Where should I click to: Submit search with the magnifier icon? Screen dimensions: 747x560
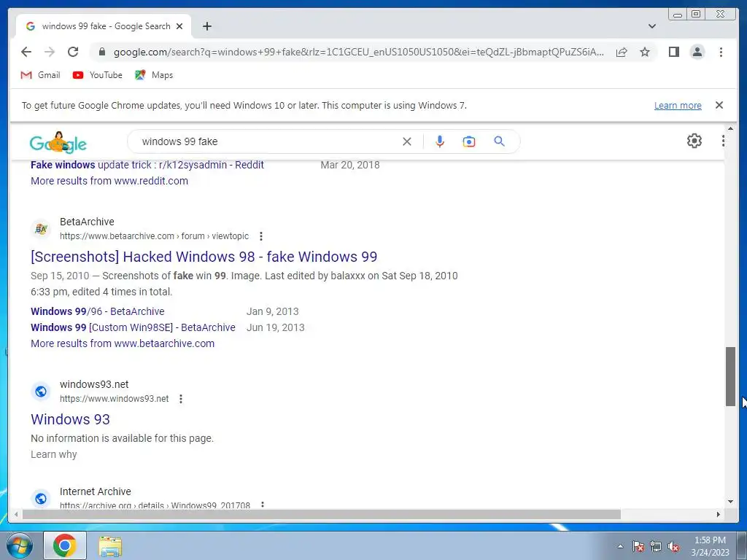[499, 141]
